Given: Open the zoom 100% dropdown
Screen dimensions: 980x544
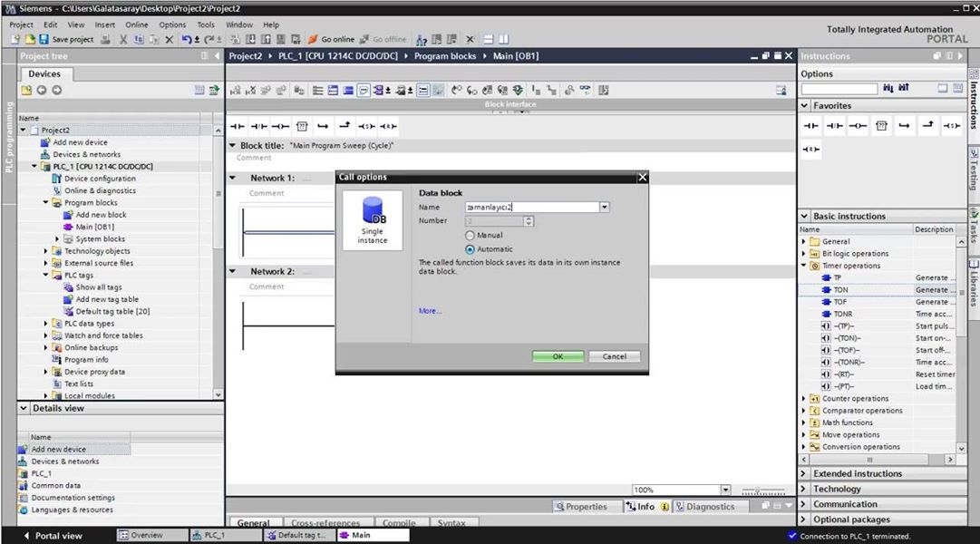Looking at the screenshot, I should 725,491.
